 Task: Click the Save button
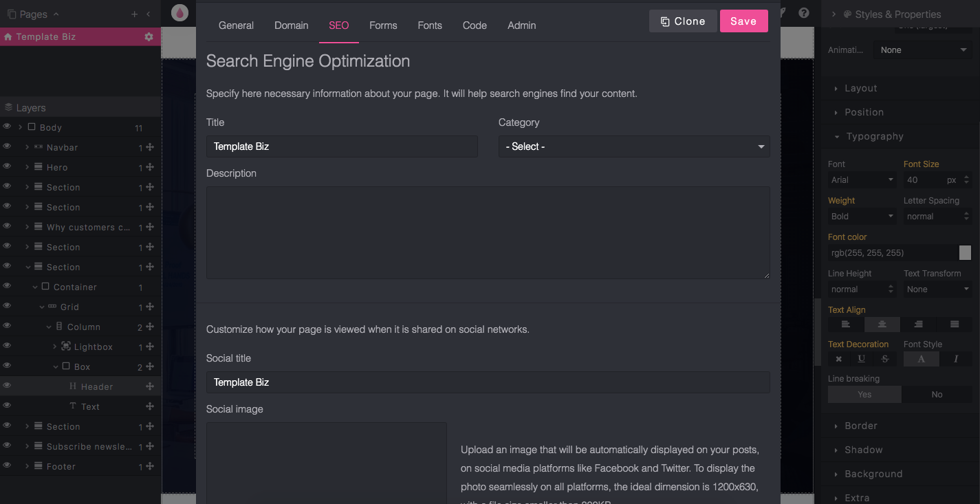pos(743,21)
